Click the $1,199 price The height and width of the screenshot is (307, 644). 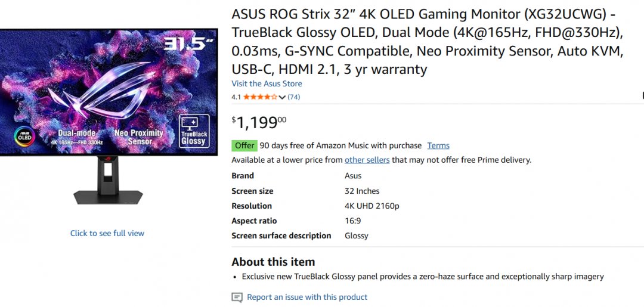point(258,122)
